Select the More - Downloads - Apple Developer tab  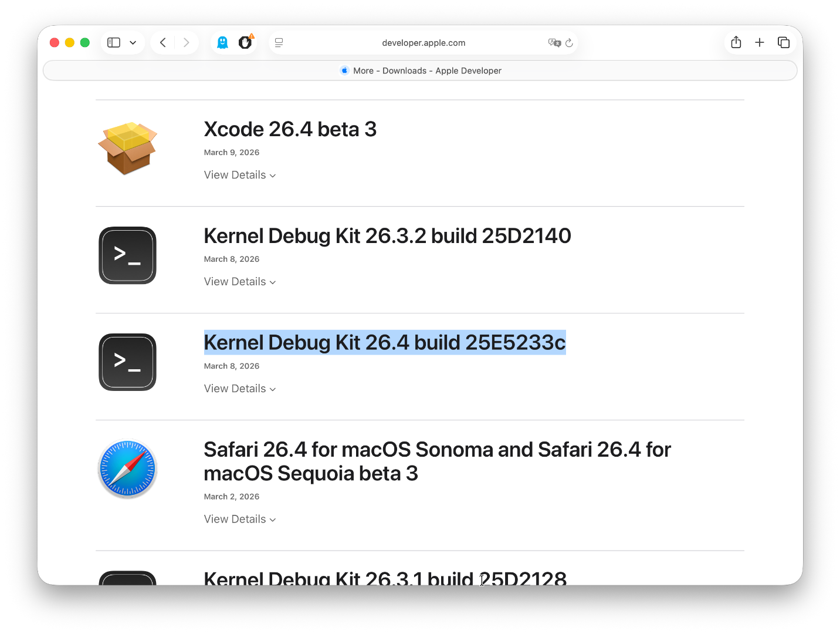point(420,70)
